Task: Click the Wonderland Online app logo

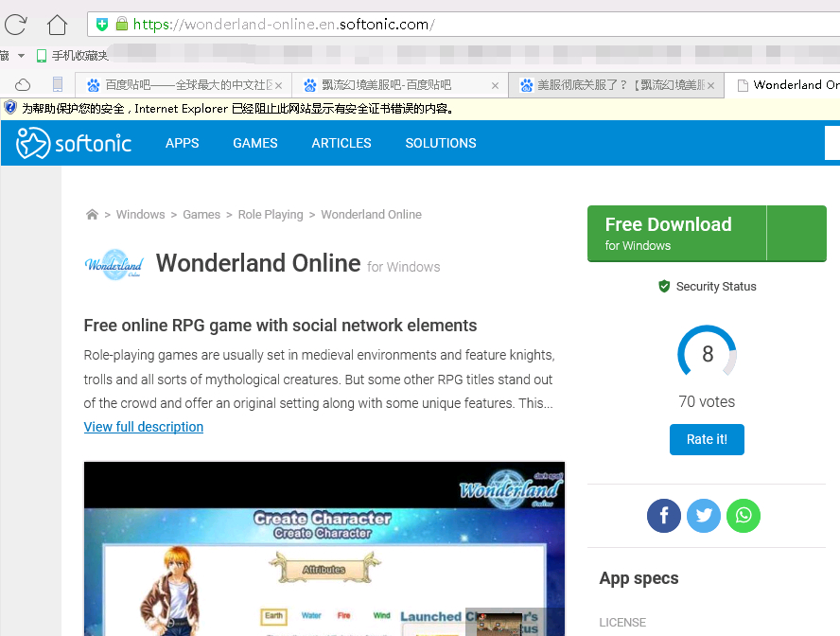Action: [114, 264]
